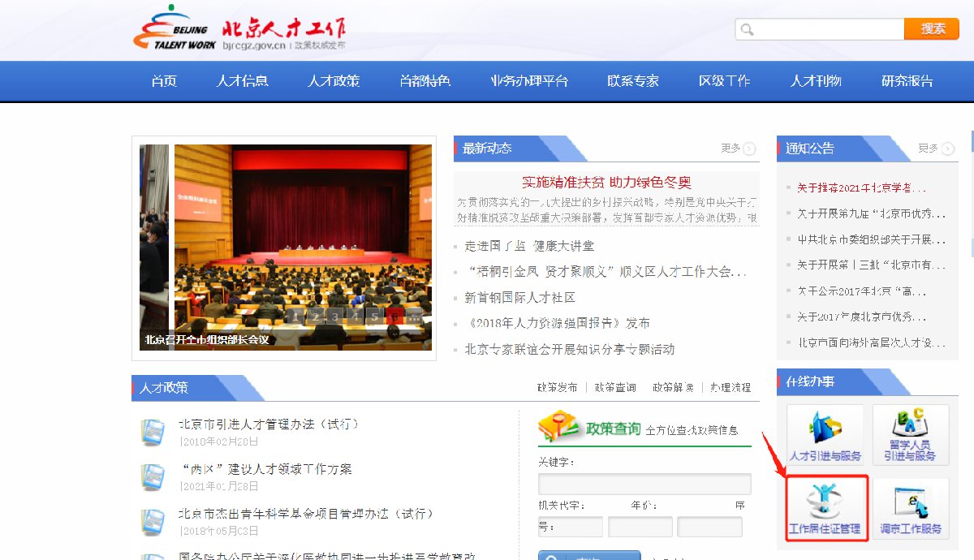The height and width of the screenshot is (560, 974).
Task: Open 人才信息 navigation item
Action: 242,81
